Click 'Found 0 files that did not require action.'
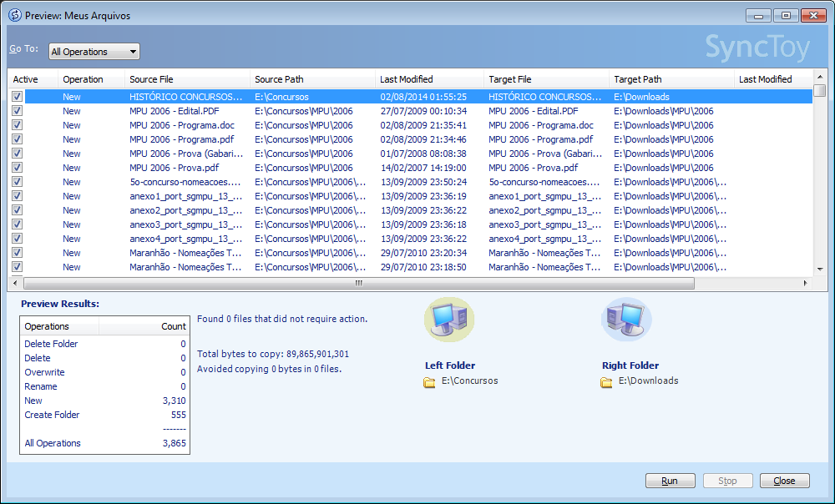The width and height of the screenshot is (835, 504). (x=282, y=320)
